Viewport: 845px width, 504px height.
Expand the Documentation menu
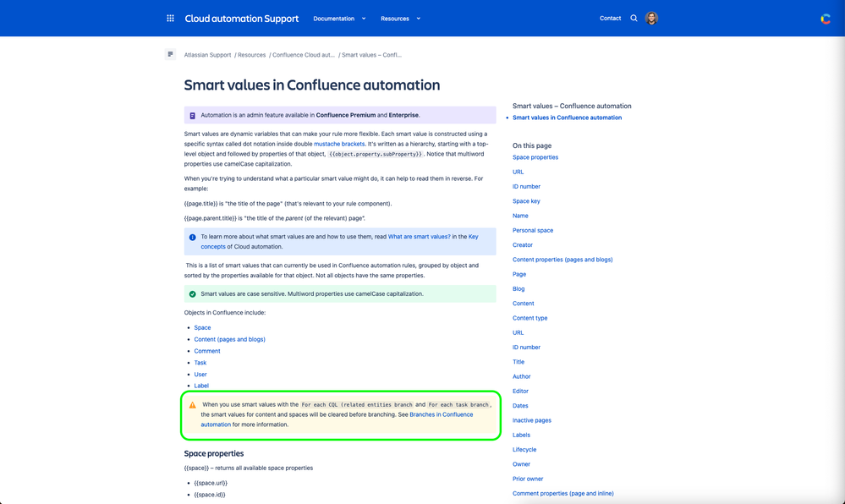pyautogui.click(x=339, y=19)
